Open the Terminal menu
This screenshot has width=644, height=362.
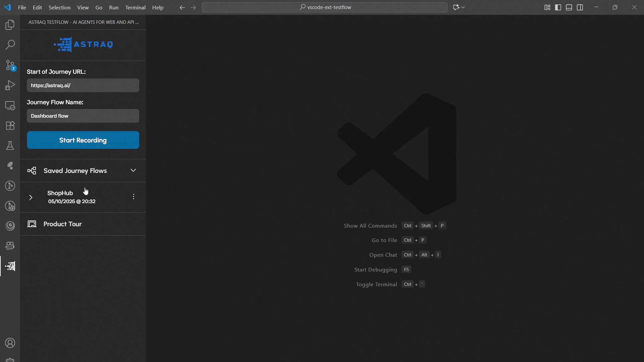pyautogui.click(x=135, y=7)
